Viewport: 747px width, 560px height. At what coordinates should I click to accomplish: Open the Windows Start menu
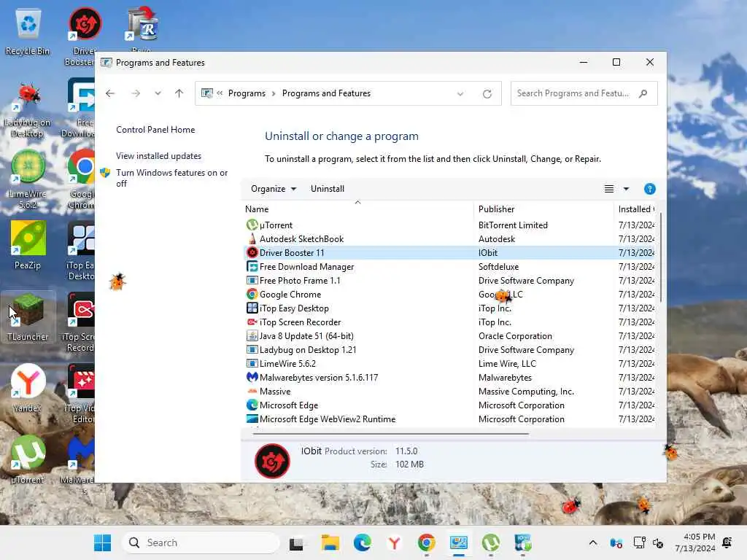point(102,542)
